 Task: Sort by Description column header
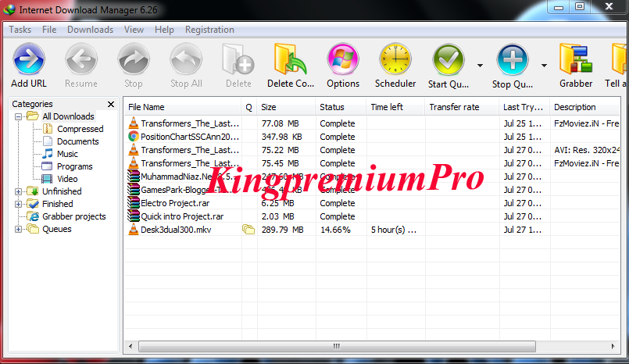pos(585,107)
